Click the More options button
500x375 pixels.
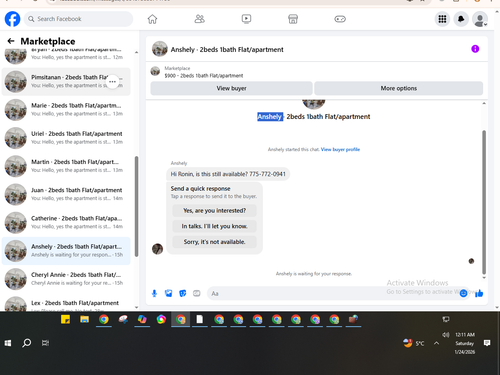(399, 88)
